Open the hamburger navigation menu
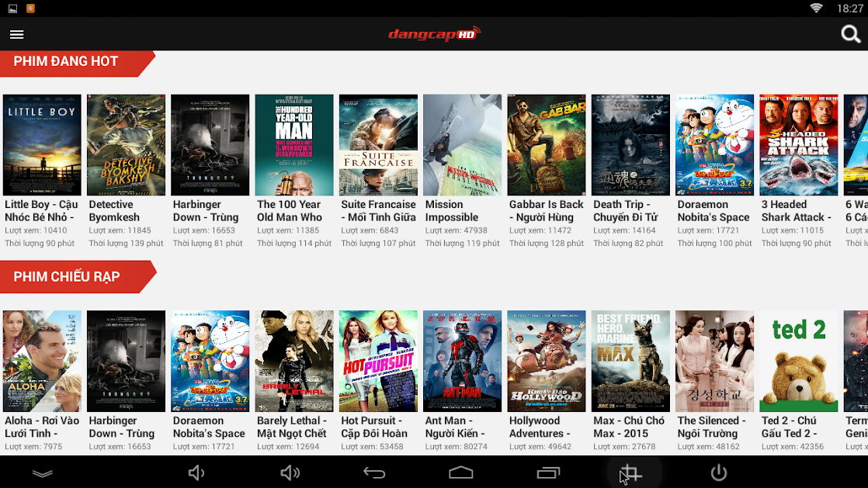868x488 pixels. (16, 34)
